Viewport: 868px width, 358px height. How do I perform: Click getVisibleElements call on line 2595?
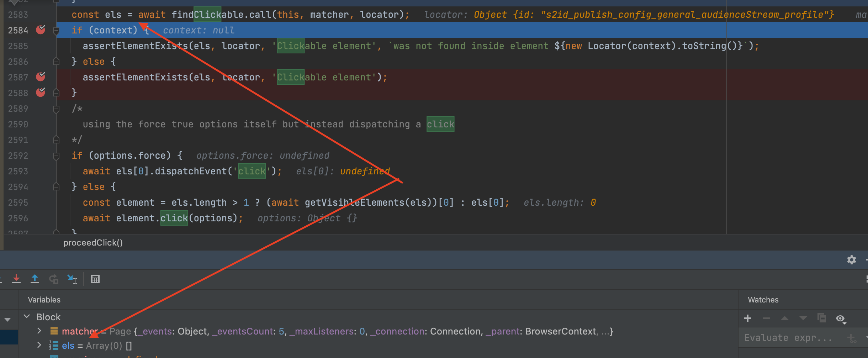click(x=355, y=202)
